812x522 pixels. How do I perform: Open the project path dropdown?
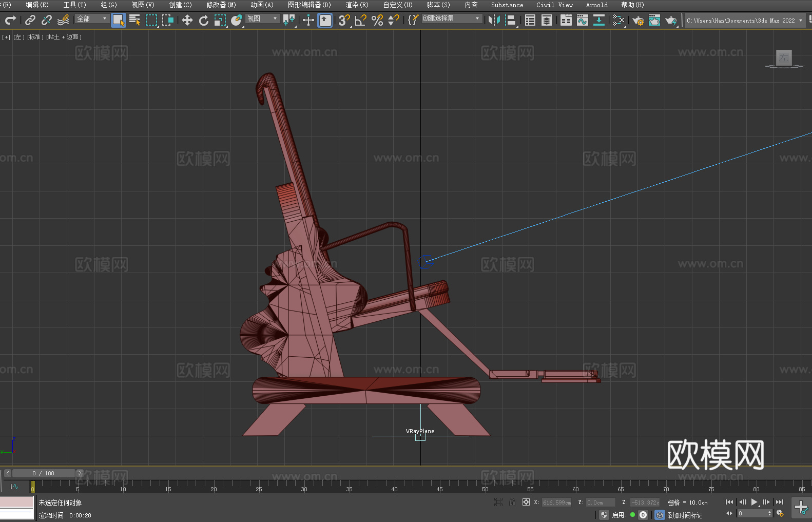point(745,21)
